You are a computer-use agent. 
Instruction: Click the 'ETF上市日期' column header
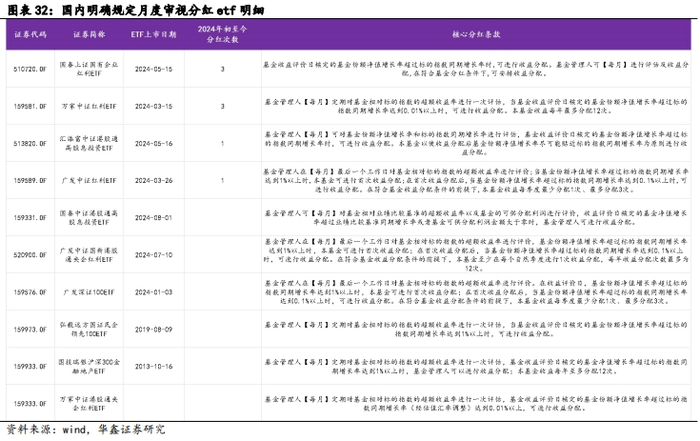(x=154, y=34)
